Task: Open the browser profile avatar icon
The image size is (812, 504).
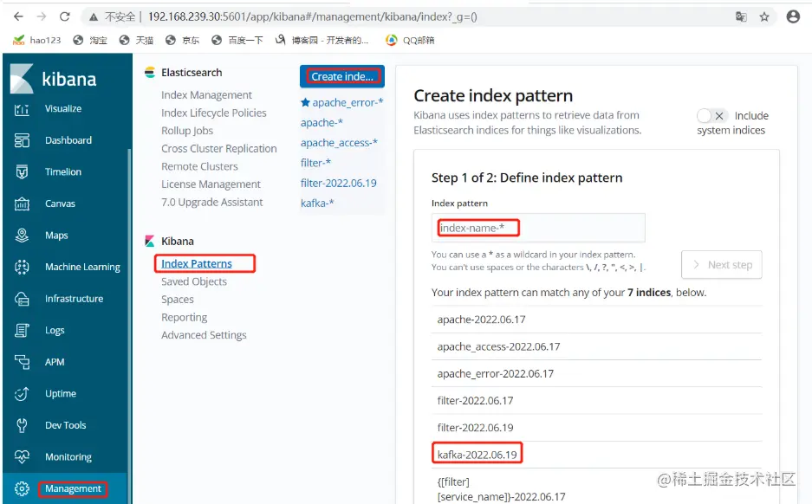Action: (x=793, y=16)
